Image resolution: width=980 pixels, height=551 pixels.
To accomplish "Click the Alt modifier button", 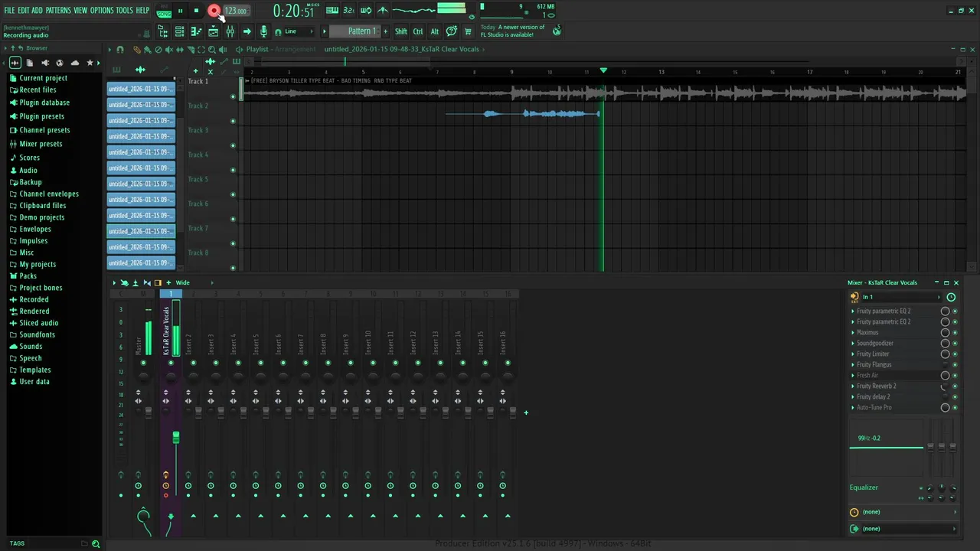I will 434,31.
